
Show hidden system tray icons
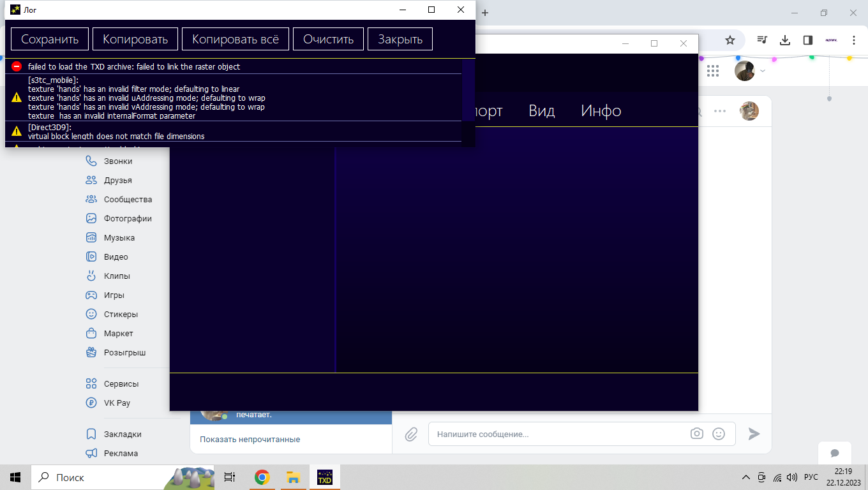[x=745, y=477]
